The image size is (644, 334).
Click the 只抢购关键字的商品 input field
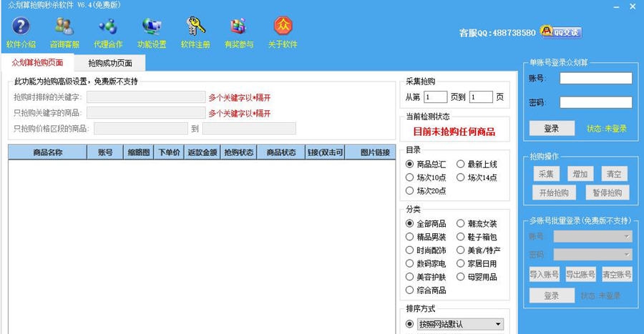pos(146,113)
